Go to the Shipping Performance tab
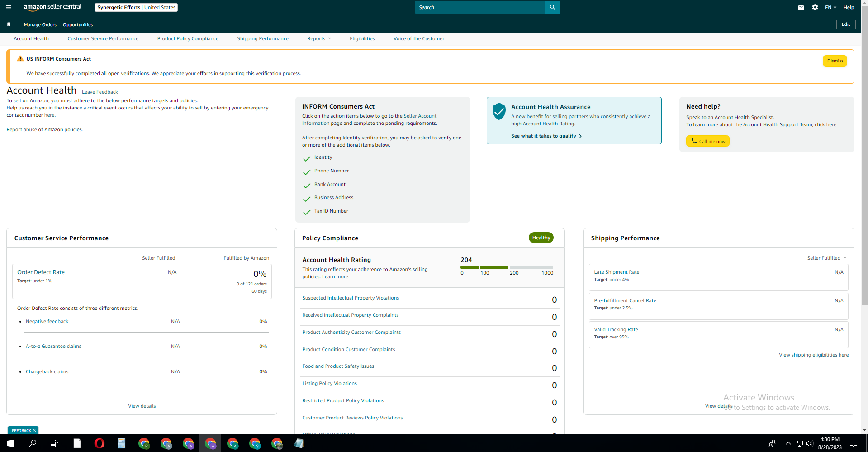Screen dimensions: 868x452 [x=263, y=38]
